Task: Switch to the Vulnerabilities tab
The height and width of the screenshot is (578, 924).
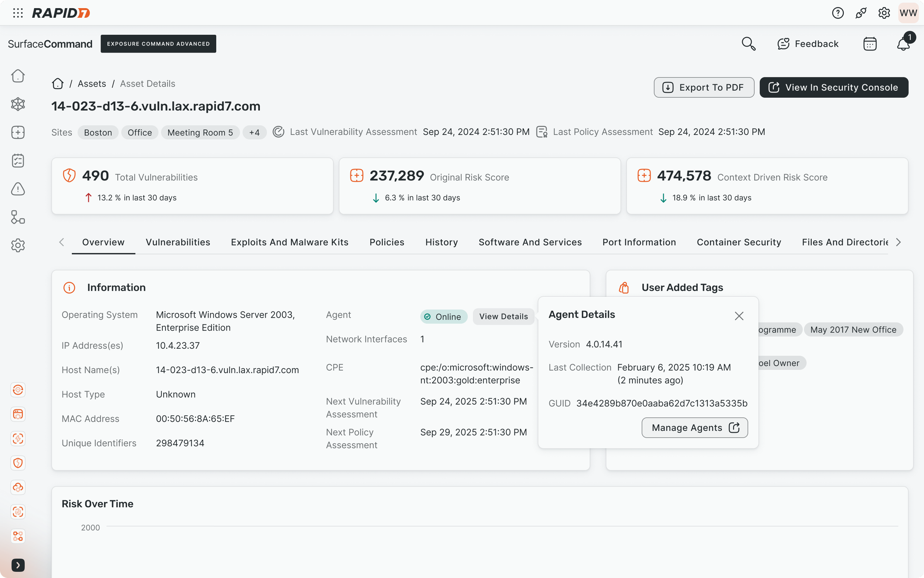Action: 178,242
